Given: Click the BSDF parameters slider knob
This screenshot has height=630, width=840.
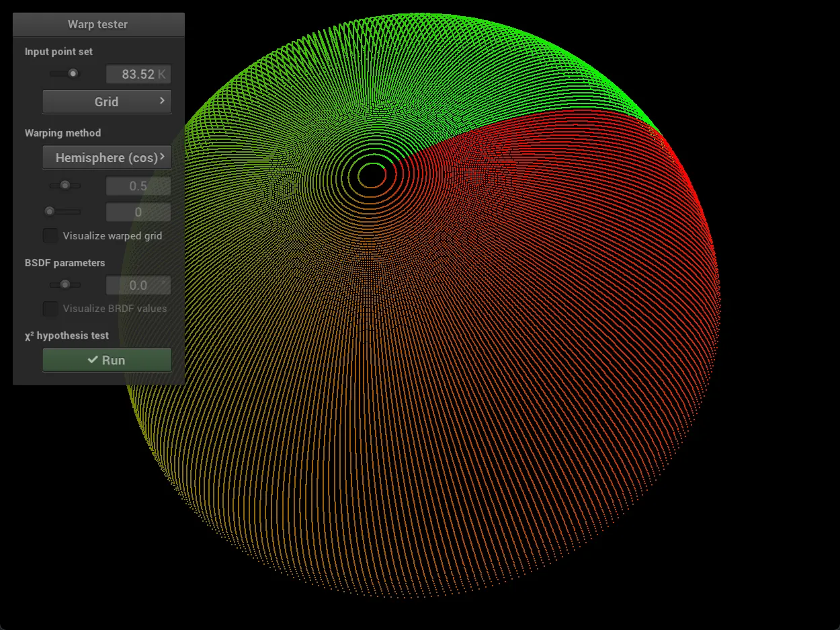Looking at the screenshot, I should (65, 285).
